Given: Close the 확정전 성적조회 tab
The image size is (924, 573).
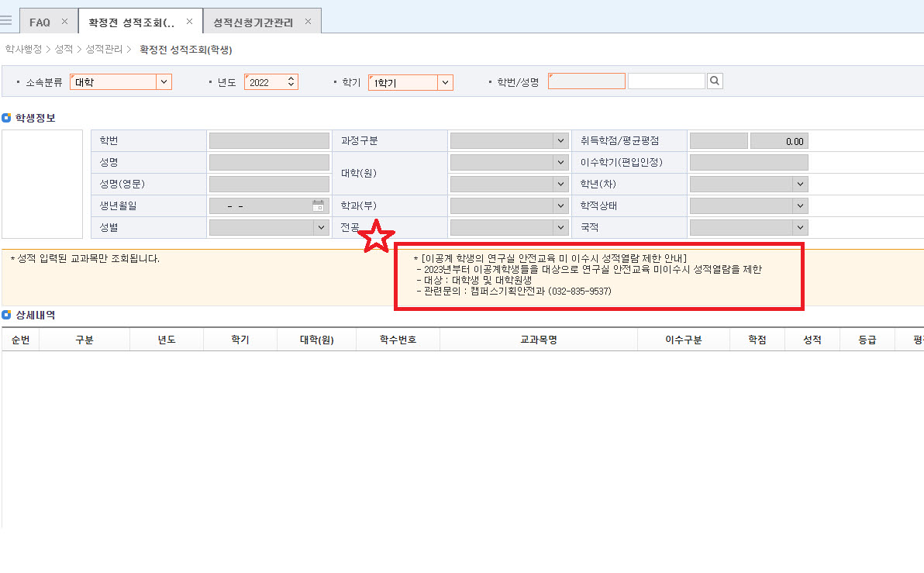Looking at the screenshot, I should click(189, 22).
